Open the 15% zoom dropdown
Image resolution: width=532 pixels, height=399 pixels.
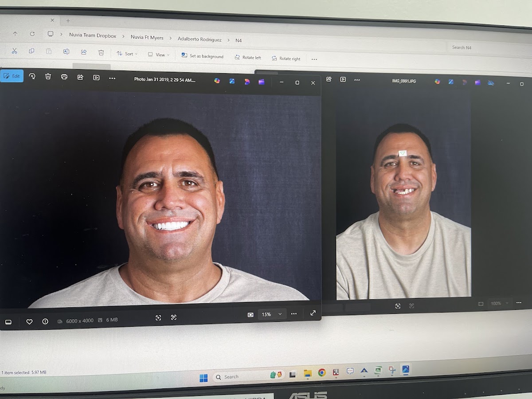[x=272, y=314]
